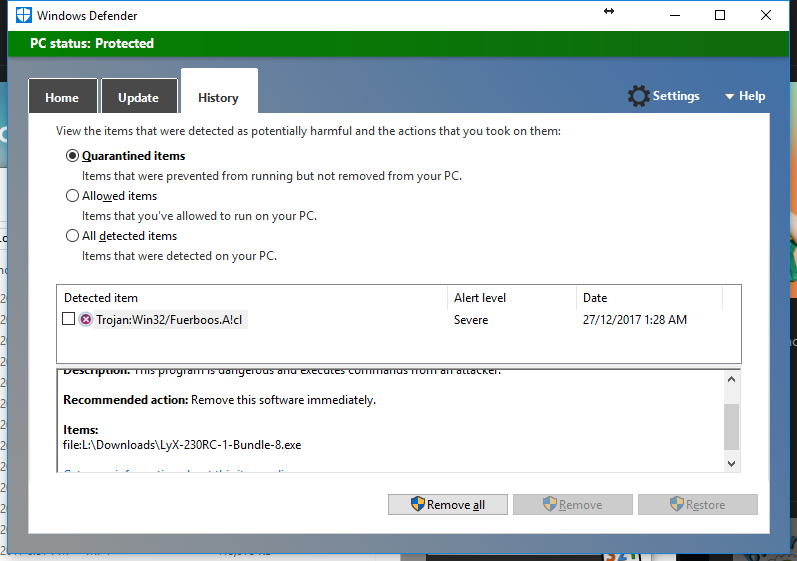
Task: Click the details pane scroll down arrow
Action: click(x=731, y=463)
